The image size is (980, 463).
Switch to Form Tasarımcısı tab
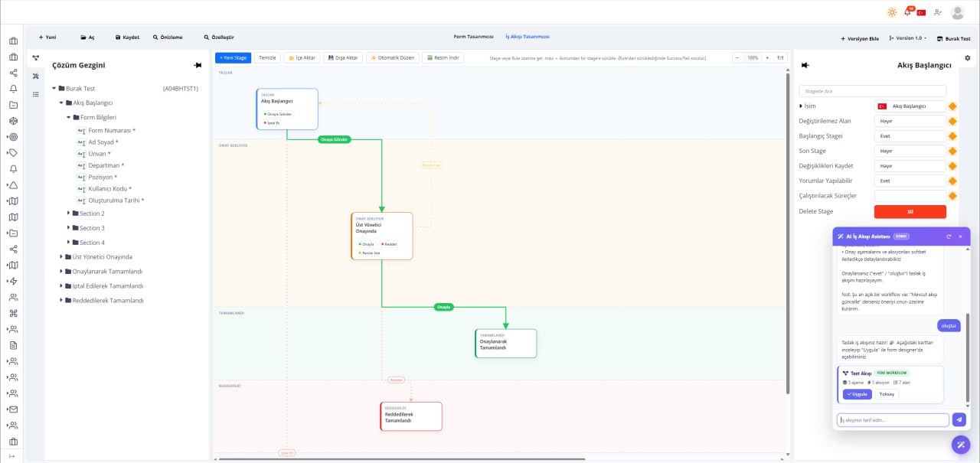click(473, 37)
